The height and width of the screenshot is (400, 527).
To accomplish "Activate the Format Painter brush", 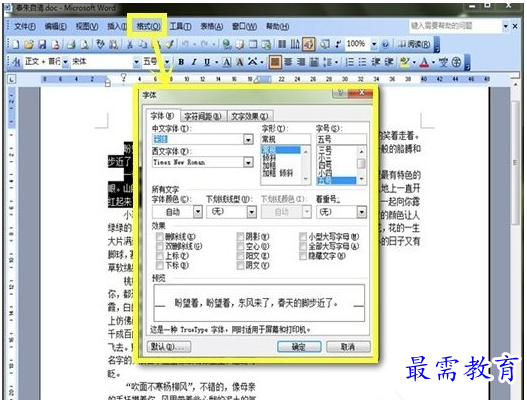I will (x=170, y=44).
